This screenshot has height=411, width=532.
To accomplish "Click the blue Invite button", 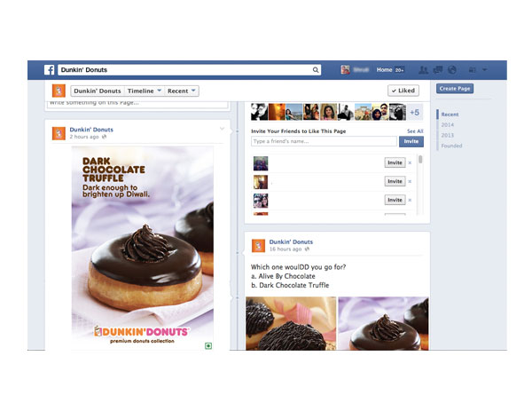I will pyautogui.click(x=411, y=141).
